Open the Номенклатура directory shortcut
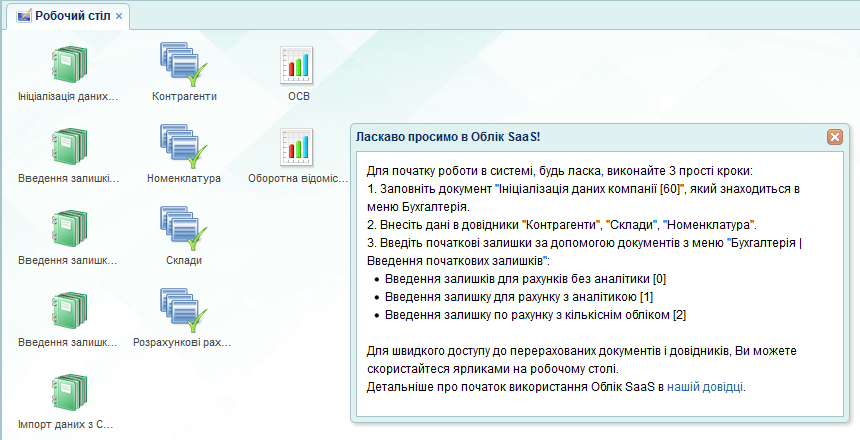This screenshot has height=440, width=860. [184, 147]
